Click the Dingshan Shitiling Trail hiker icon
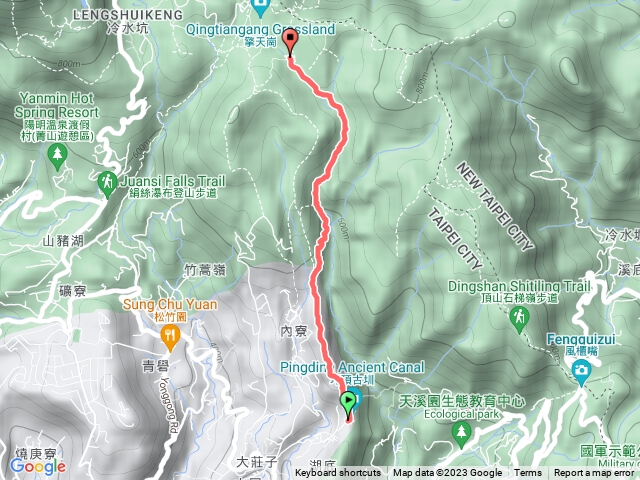Screen dimensions: 640x480 [519, 320]
